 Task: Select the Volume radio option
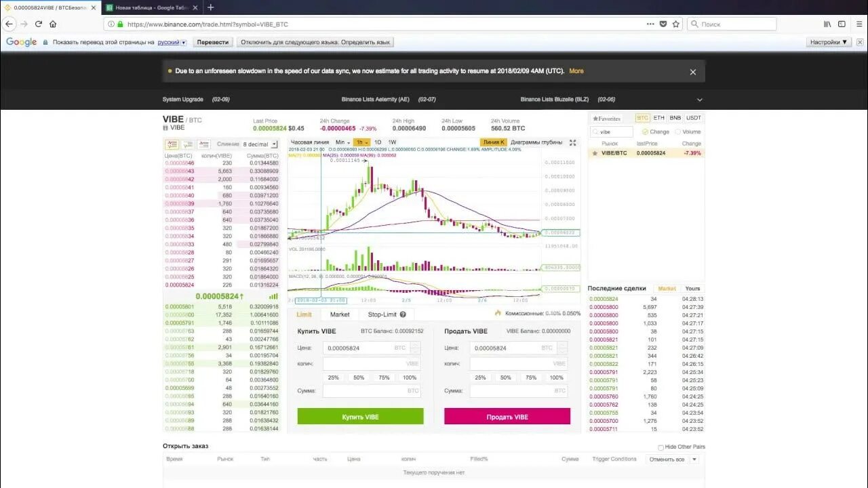pyautogui.click(x=678, y=132)
